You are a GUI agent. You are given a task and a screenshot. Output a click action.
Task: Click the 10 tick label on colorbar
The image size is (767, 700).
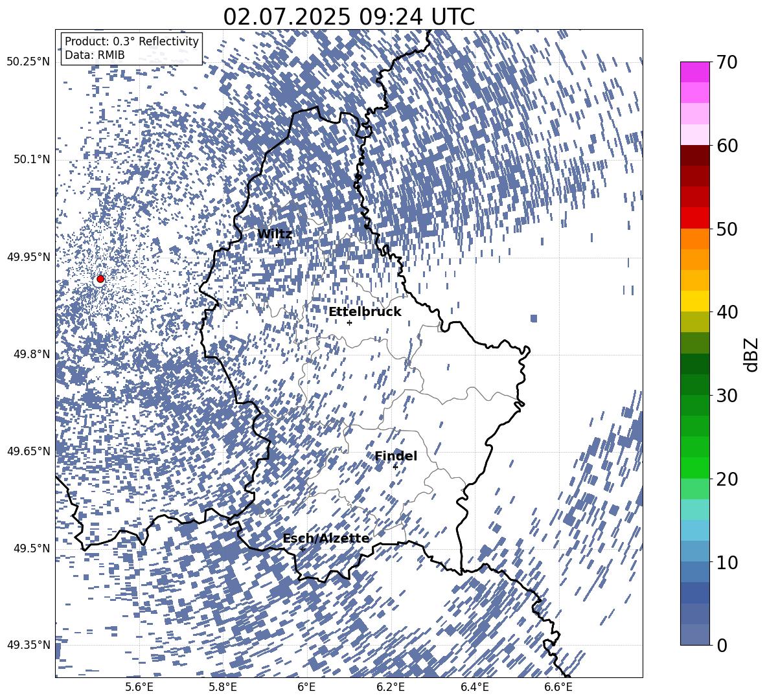tap(727, 562)
